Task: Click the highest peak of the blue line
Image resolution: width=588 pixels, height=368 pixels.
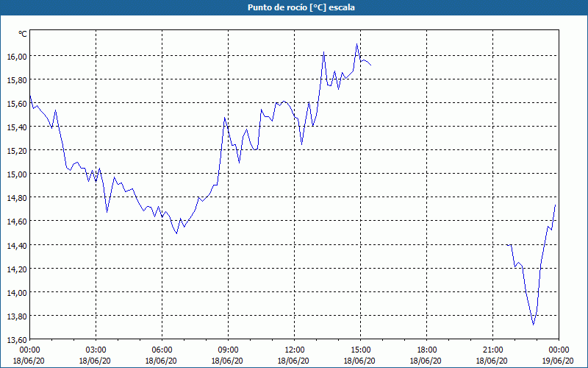Action: [356, 44]
